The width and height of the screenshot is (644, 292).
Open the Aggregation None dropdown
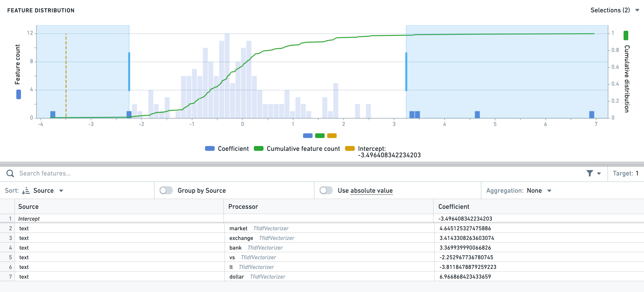tap(539, 191)
